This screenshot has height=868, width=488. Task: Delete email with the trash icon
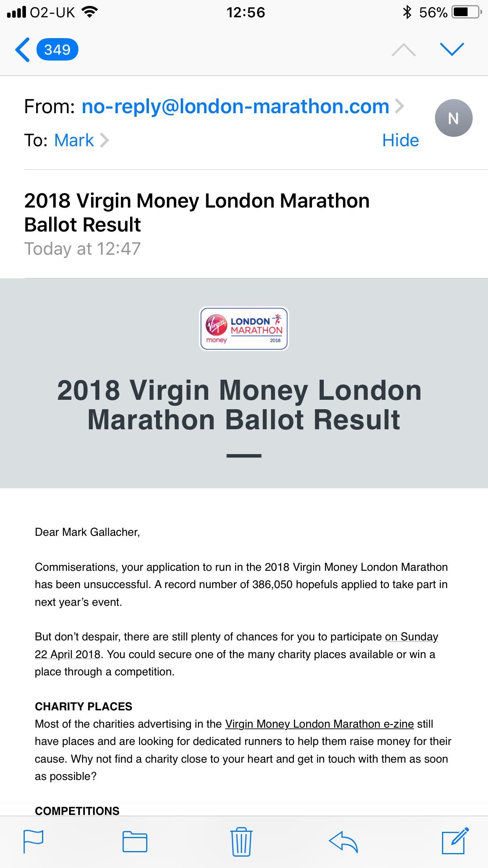coord(241,841)
